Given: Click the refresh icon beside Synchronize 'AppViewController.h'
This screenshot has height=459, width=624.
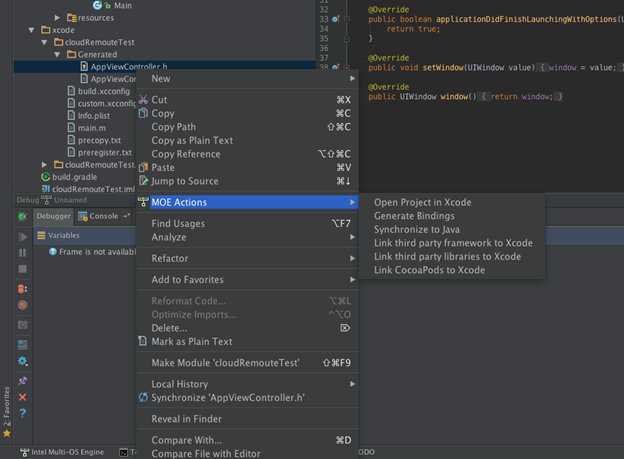Looking at the screenshot, I should pos(143,397).
